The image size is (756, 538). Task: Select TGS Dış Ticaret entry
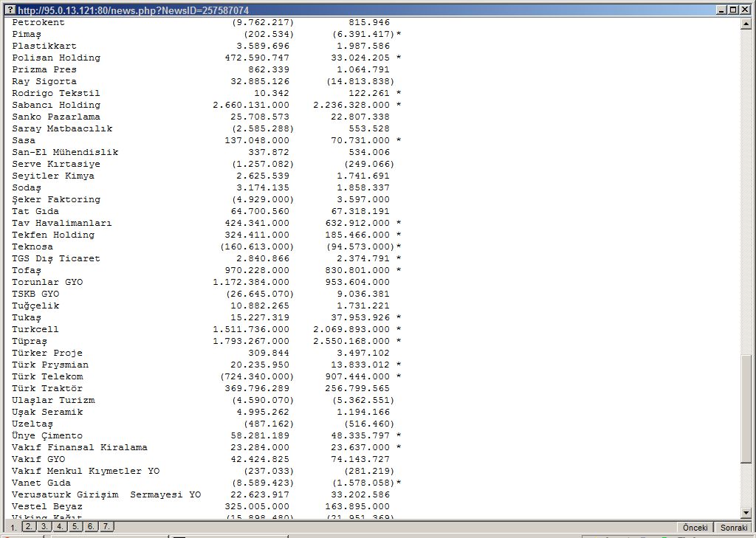[56, 258]
